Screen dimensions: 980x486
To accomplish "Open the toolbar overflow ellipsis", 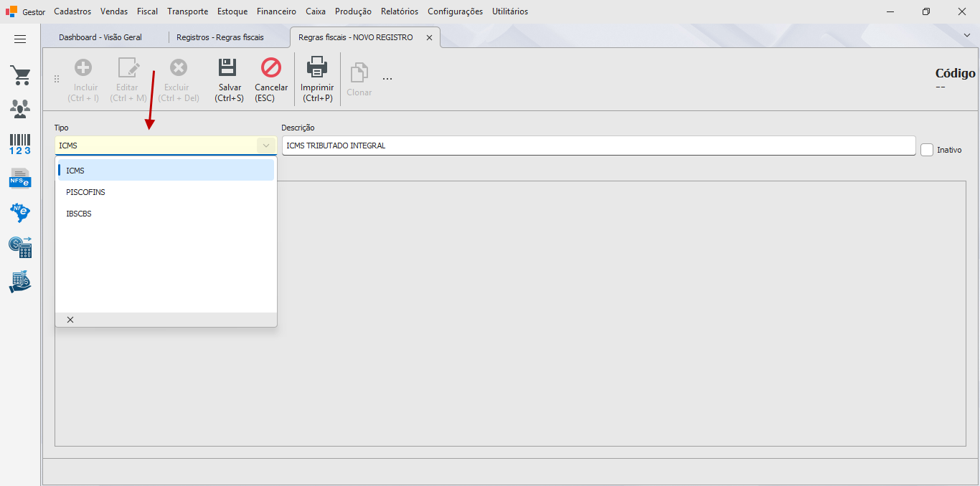I will tap(387, 78).
